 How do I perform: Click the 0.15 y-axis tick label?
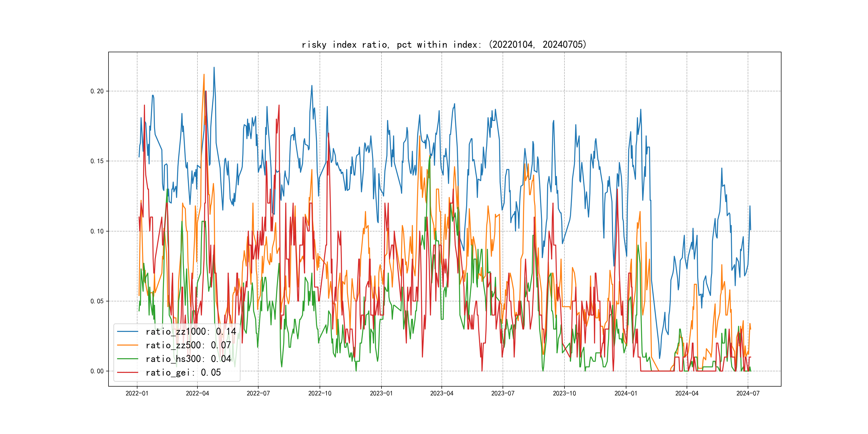pyautogui.click(x=97, y=161)
